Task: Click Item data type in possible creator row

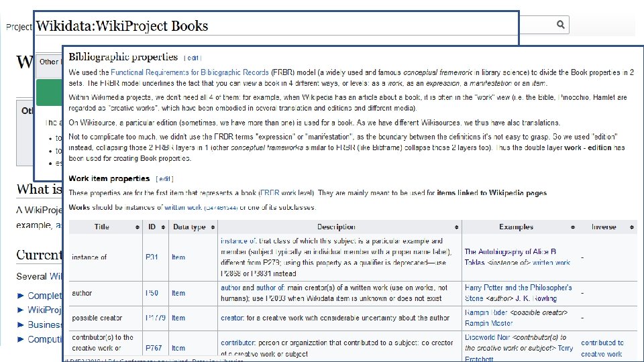Action: pyautogui.click(x=178, y=318)
